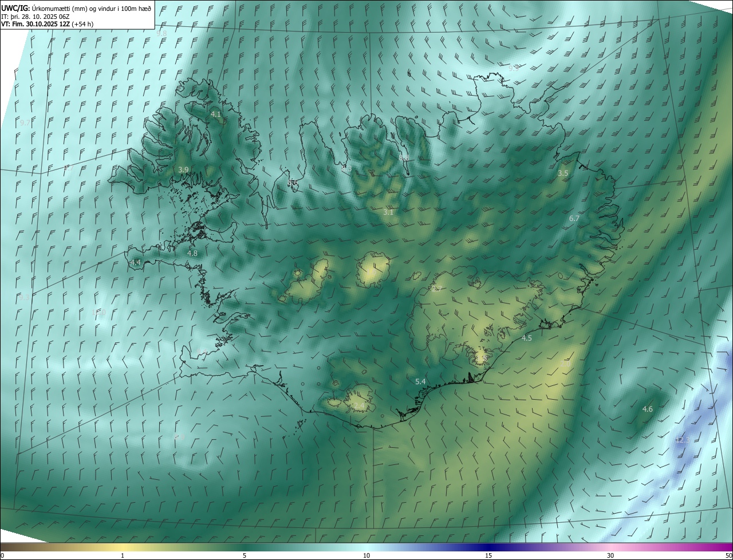The width and height of the screenshot is (733, 560).
Task: Click the 5 label on the color scale
Action: tap(245, 555)
